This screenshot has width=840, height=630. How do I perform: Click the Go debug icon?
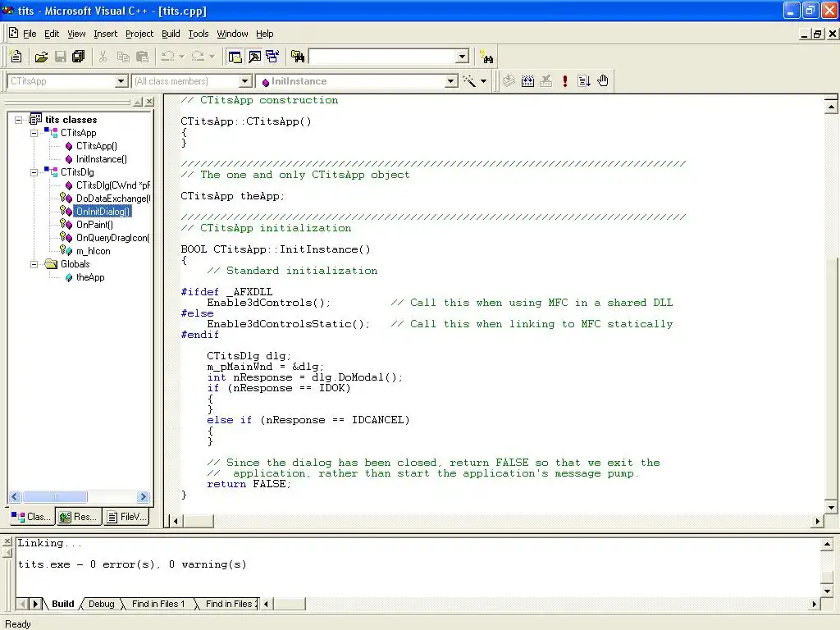click(583, 81)
